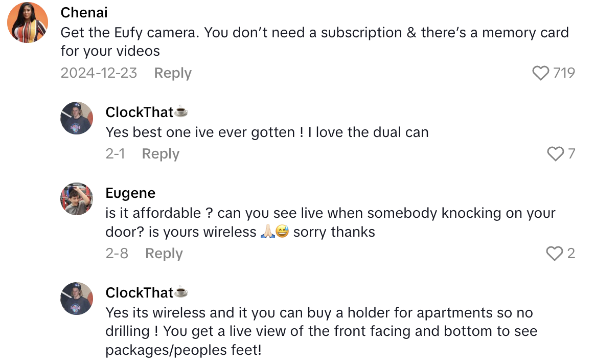
Task: Click the 719 likes count
Action: (564, 73)
